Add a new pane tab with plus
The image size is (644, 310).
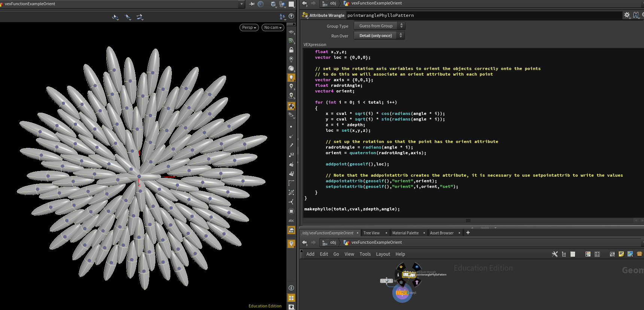tap(468, 232)
